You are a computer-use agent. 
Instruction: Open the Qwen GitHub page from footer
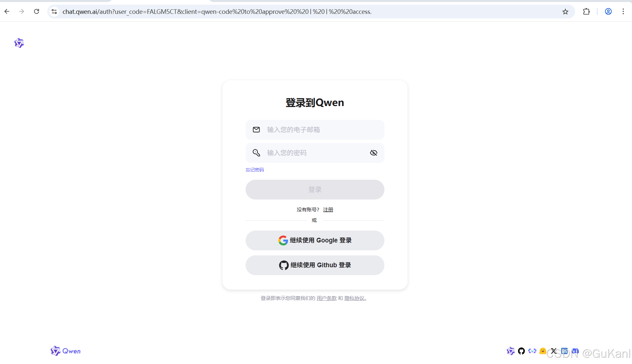(521, 351)
